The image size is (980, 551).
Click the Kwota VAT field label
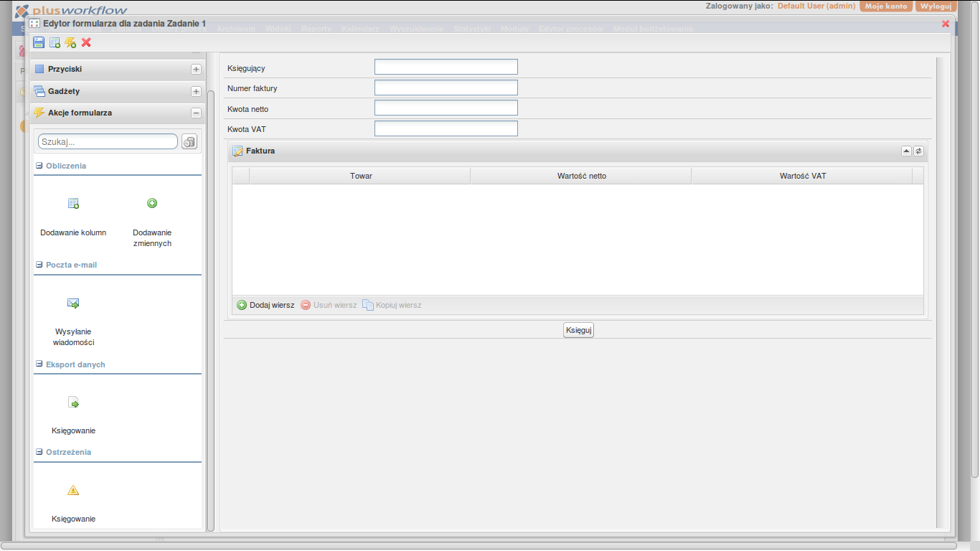(247, 129)
